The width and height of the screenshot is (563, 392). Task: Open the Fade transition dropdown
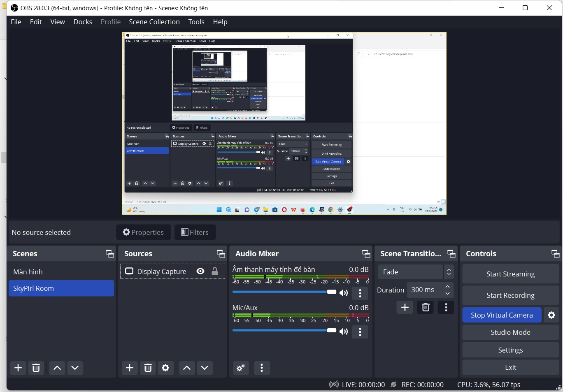(416, 272)
